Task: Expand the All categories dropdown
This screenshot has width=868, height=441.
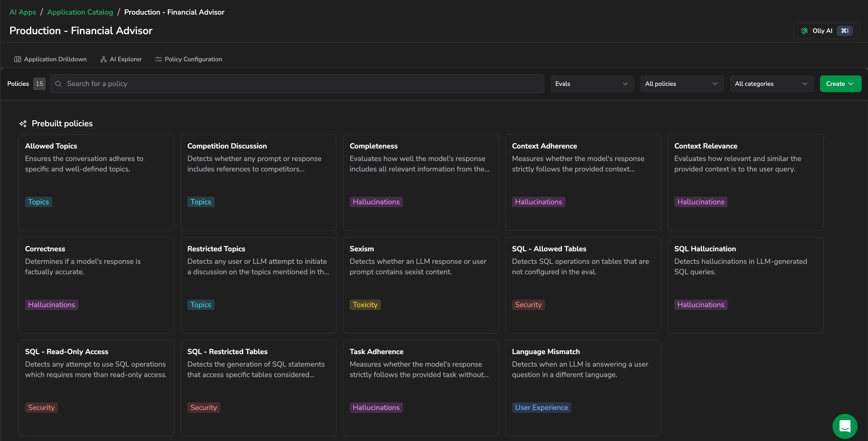Action: [x=772, y=84]
